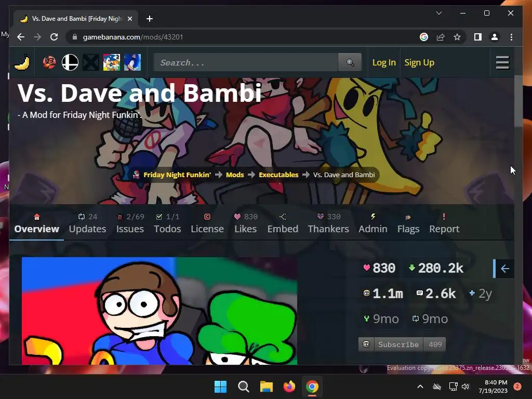
Task: Toggle the browser side panel icon
Action: click(x=478, y=37)
